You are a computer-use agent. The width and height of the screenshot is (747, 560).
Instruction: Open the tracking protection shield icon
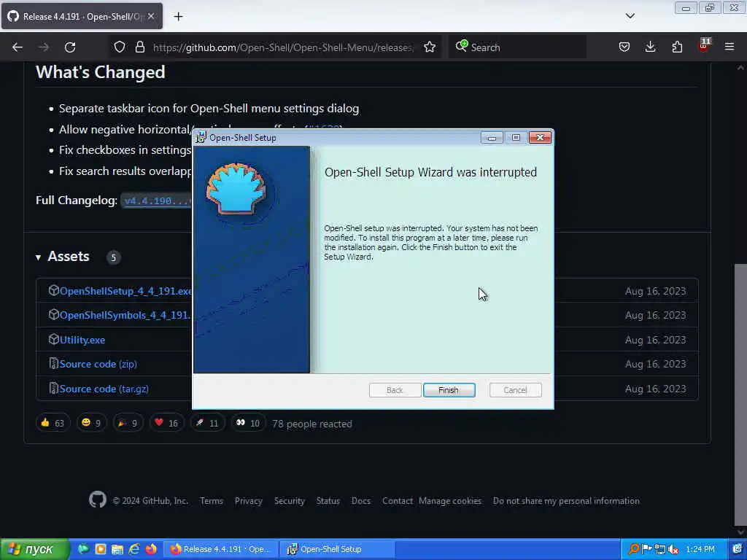click(x=120, y=47)
